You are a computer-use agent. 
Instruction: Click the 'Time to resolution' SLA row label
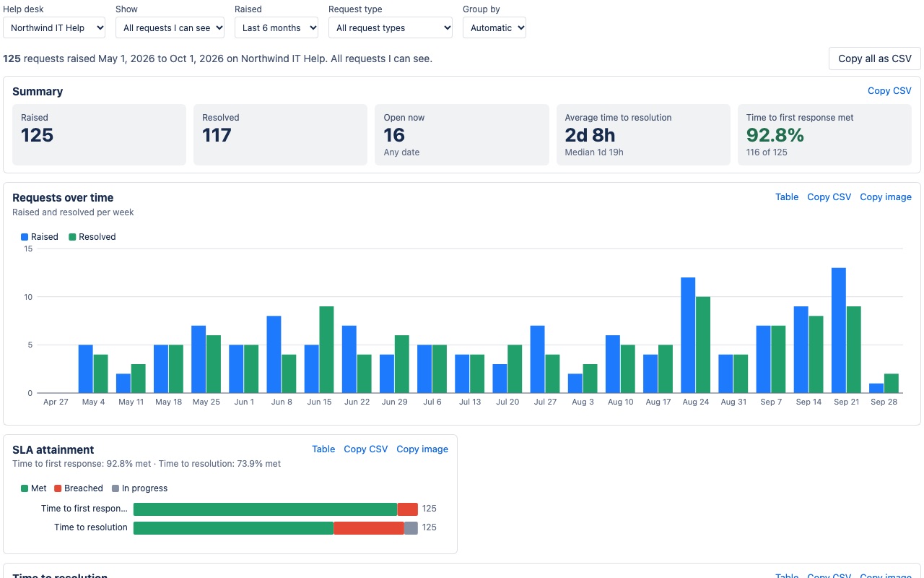click(91, 527)
